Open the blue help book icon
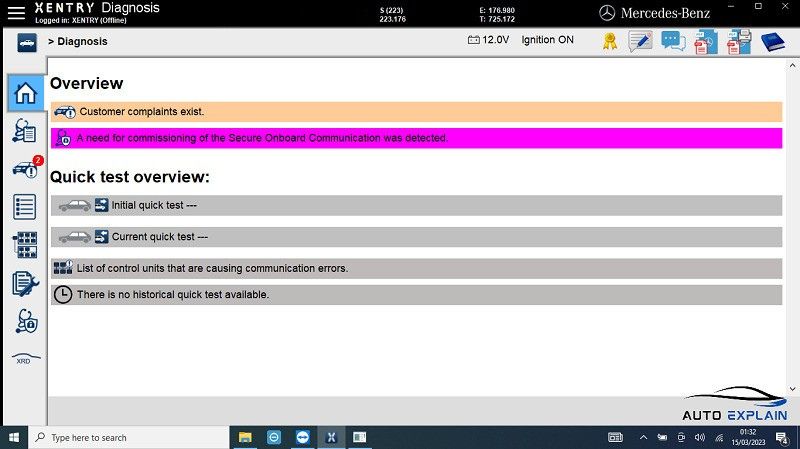The image size is (800, 449). click(772, 42)
